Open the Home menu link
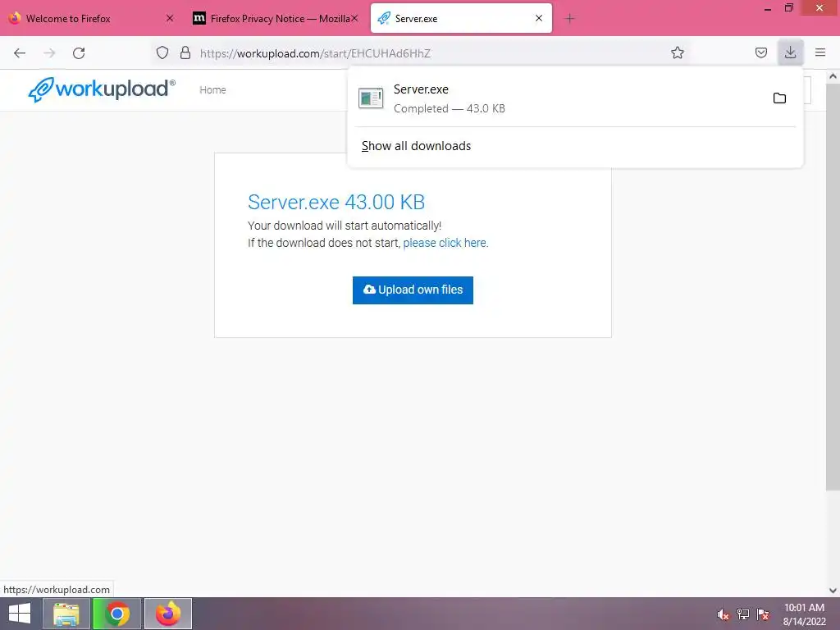 (x=212, y=90)
